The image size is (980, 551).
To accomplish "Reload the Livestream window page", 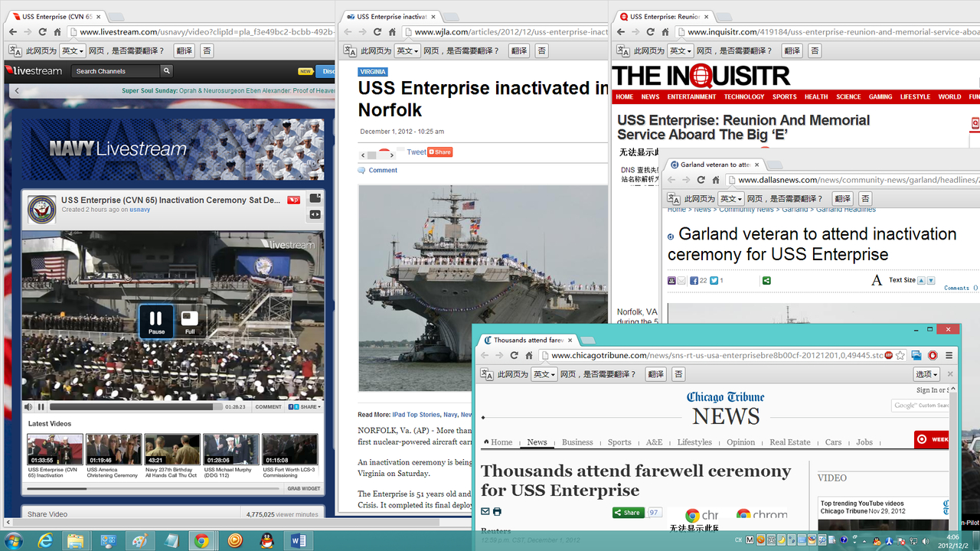I will 43,32.
